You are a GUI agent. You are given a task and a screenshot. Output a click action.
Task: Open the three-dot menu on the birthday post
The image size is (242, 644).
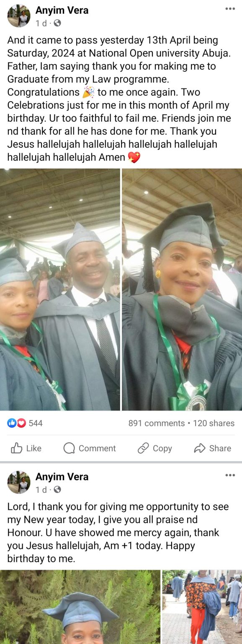click(230, 475)
